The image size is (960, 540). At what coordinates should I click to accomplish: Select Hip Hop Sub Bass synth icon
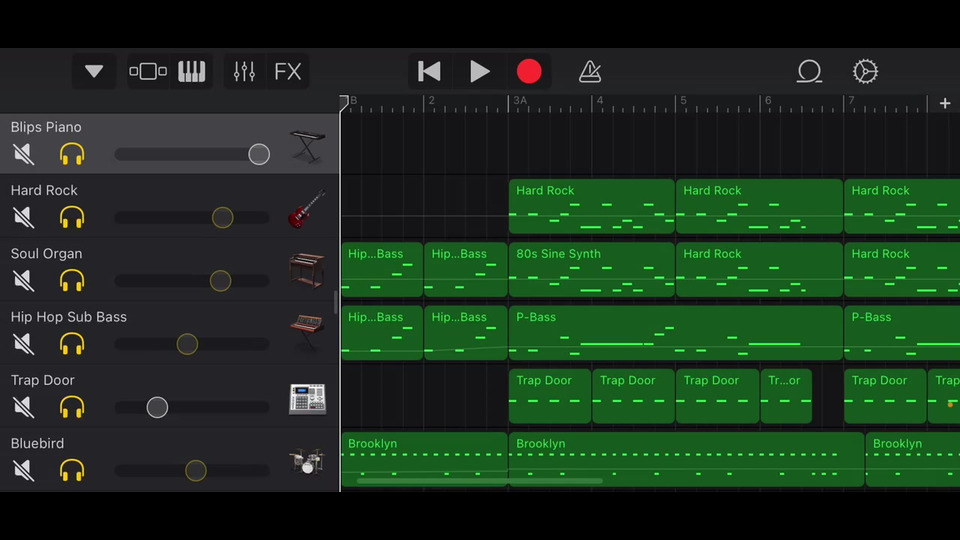307,334
